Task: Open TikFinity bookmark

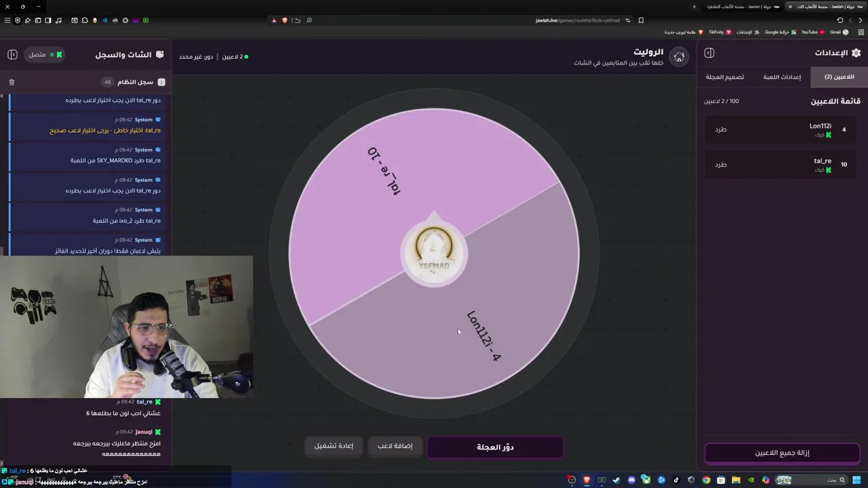Action: click(720, 32)
